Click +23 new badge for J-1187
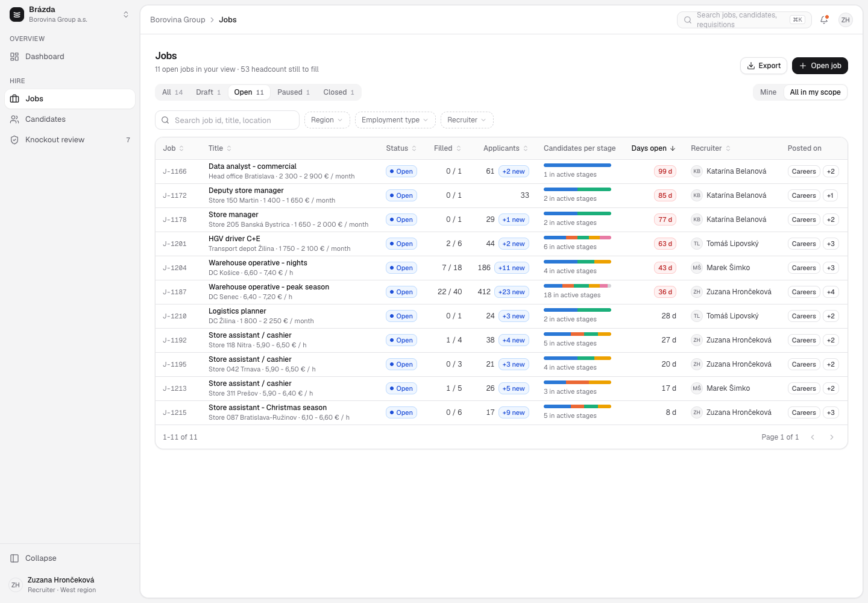Viewport: 868px width, 603px height. (x=512, y=292)
